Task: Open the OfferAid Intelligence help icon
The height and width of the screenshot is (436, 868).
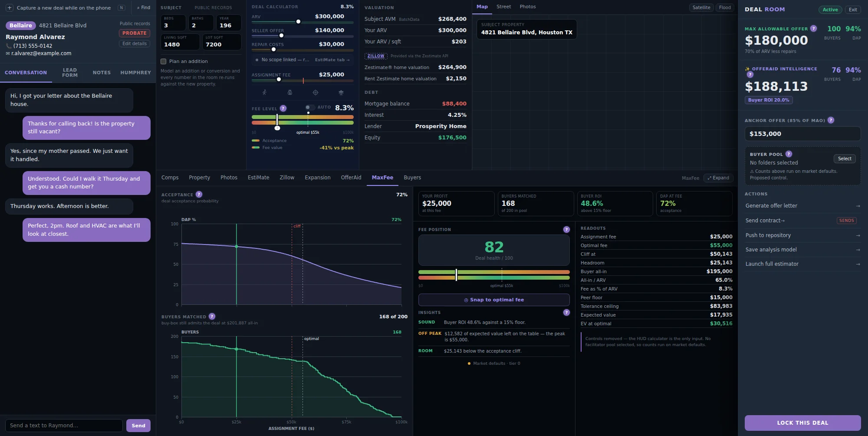Action: point(750,75)
